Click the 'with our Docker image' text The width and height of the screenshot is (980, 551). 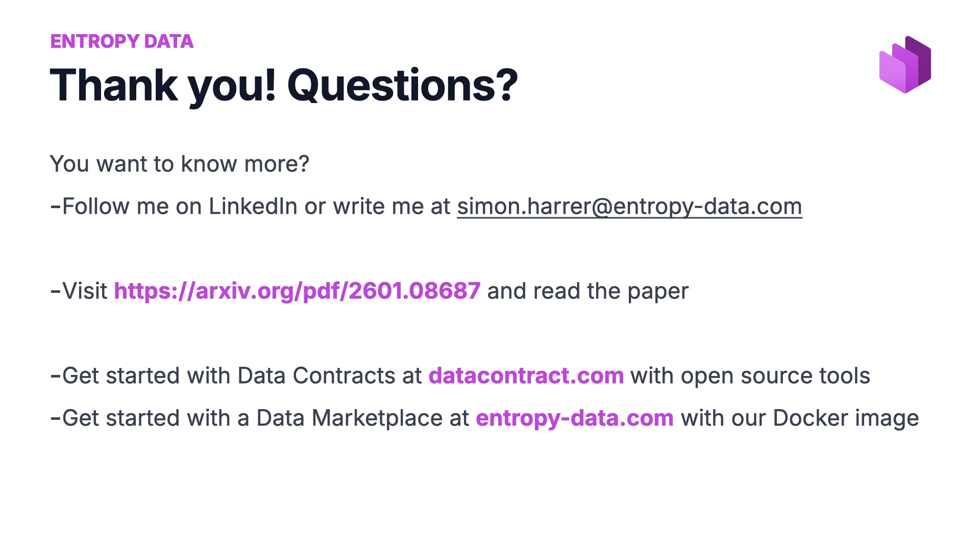[x=799, y=418]
